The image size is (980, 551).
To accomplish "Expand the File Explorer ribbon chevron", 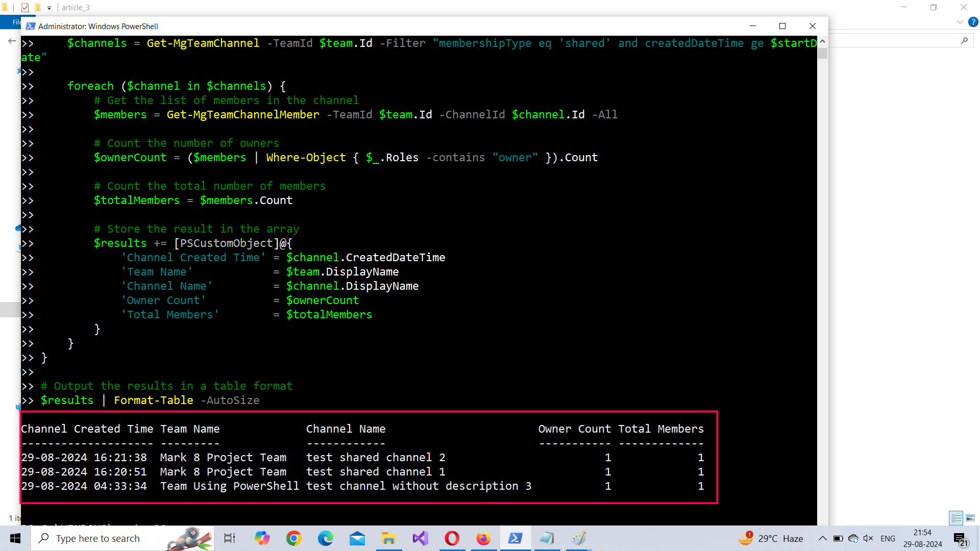I will pos(960,22).
